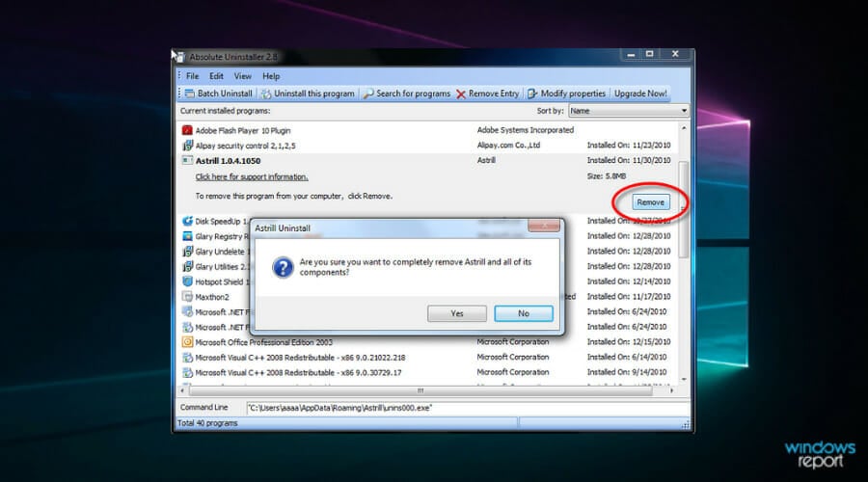This screenshot has height=482, width=868.
Task: Select Alipay security control icon
Action: pyautogui.click(x=187, y=145)
